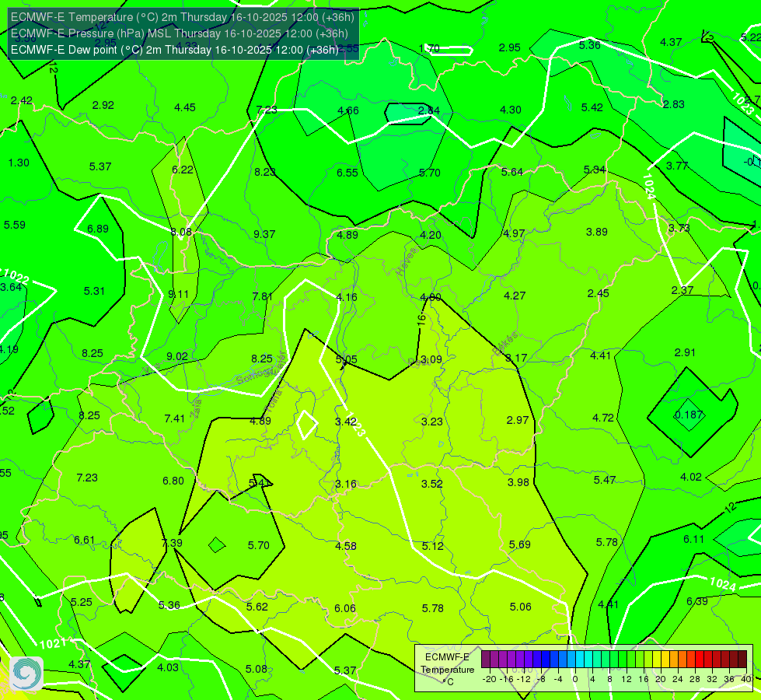Screen dimensions: 761x700
Task: Click the dew point value 4.27
Action: pyautogui.click(x=515, y=296)
